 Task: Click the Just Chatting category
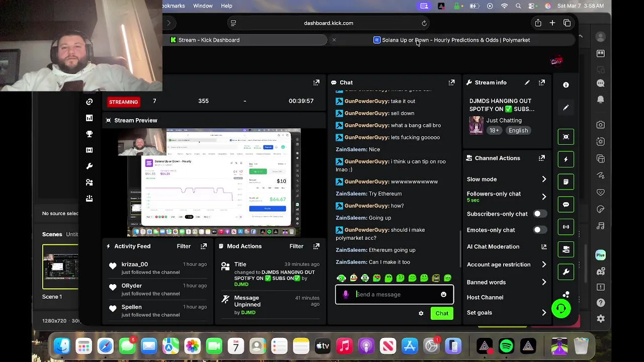click(504, 121)
